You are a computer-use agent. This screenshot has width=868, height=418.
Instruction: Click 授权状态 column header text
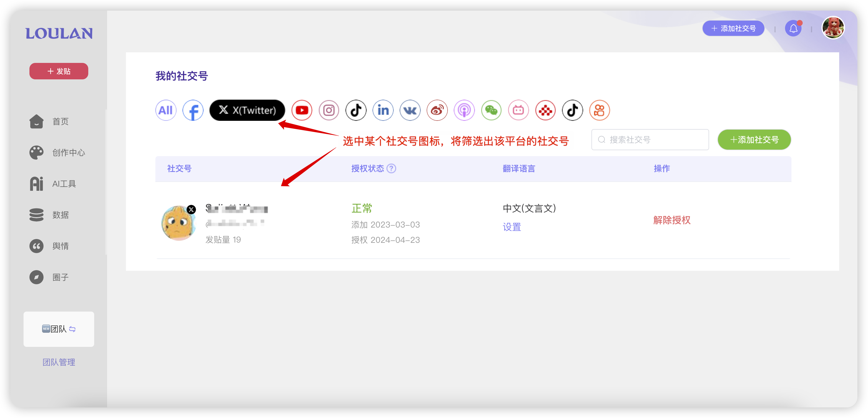click(x=368, y=168)
